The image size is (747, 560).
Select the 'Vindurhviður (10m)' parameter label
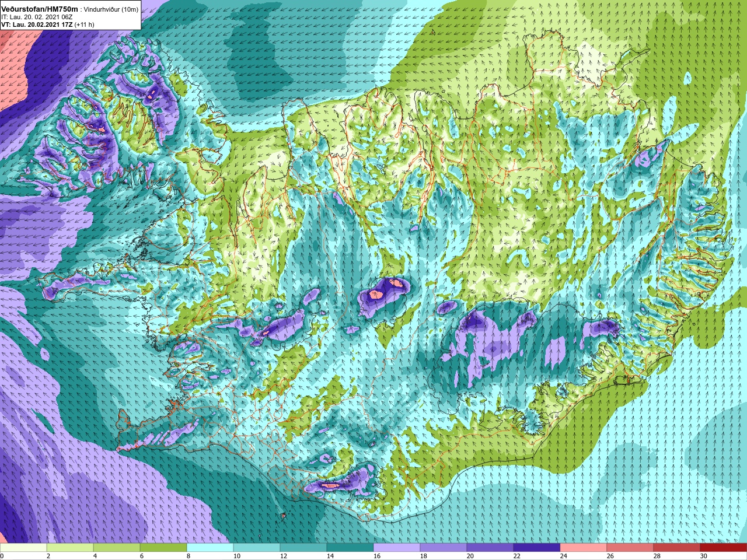point(111,10)
